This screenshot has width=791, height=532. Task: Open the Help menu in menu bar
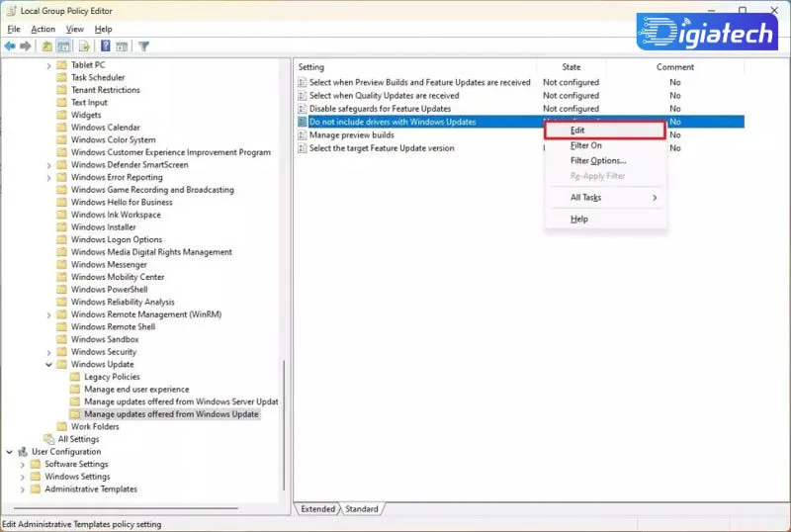click(104, 30)
